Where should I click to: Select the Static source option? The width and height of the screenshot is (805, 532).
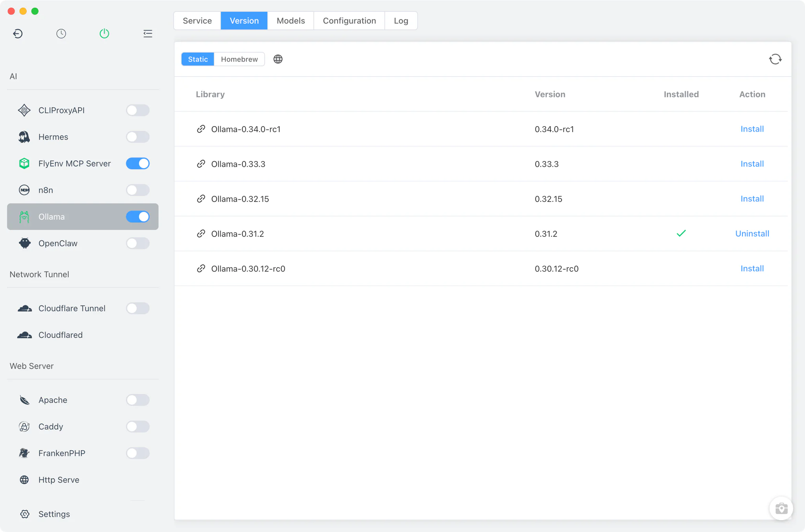click(198, 59)
